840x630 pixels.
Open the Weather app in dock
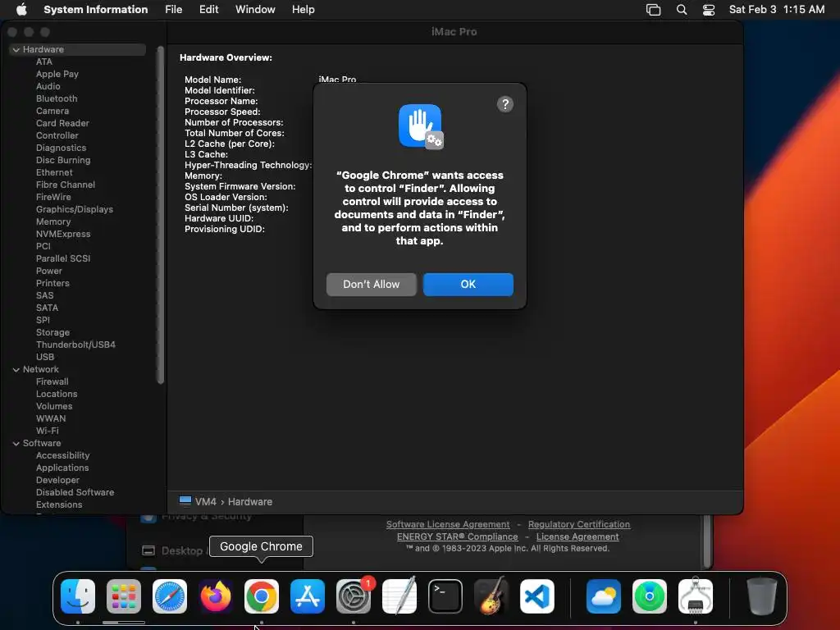pyautogui.click(x=604, y=596)
